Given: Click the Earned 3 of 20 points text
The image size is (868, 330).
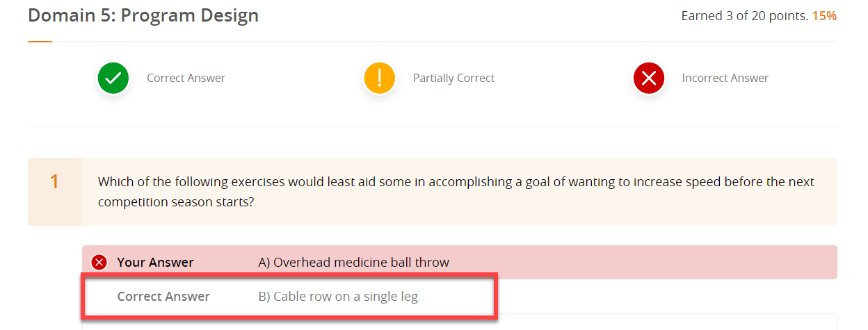Looking at the screenshot, I should point(745,16).
